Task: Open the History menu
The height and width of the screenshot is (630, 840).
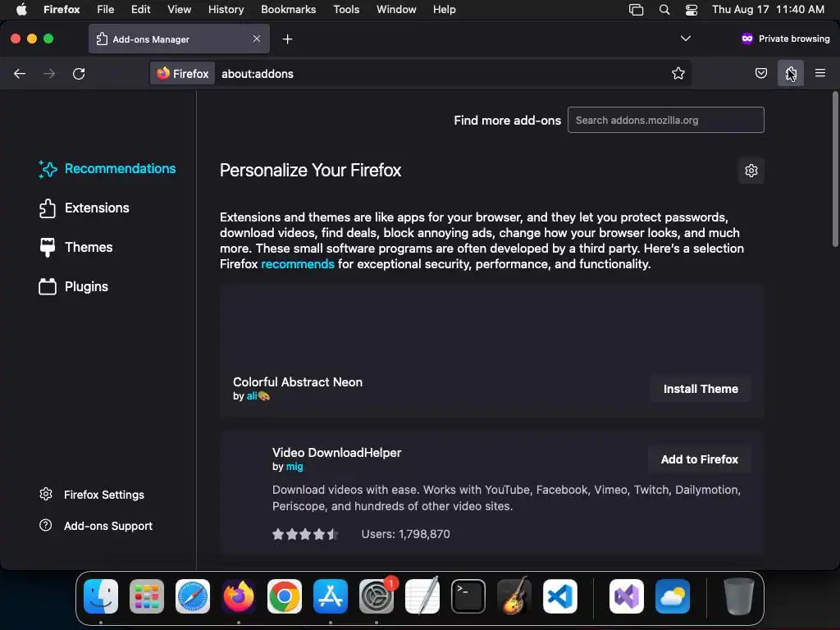Action: tap(226, 10)
